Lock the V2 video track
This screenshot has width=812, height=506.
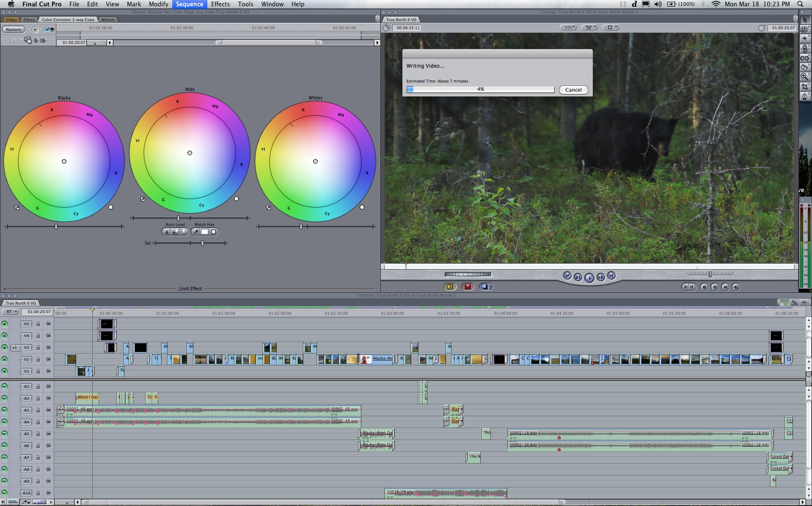(38, 360)
